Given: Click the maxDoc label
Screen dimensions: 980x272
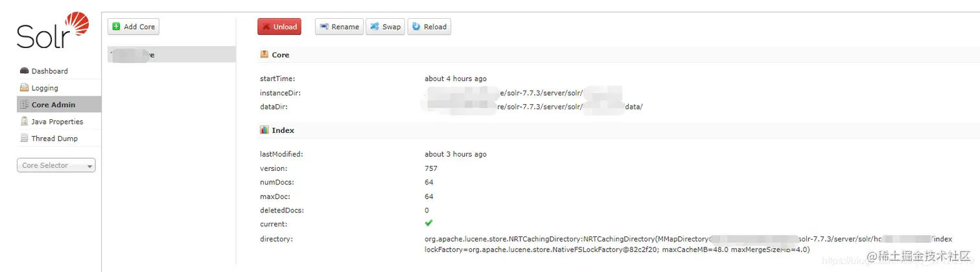Looking at the screenshot, I should tap(275, 196).
